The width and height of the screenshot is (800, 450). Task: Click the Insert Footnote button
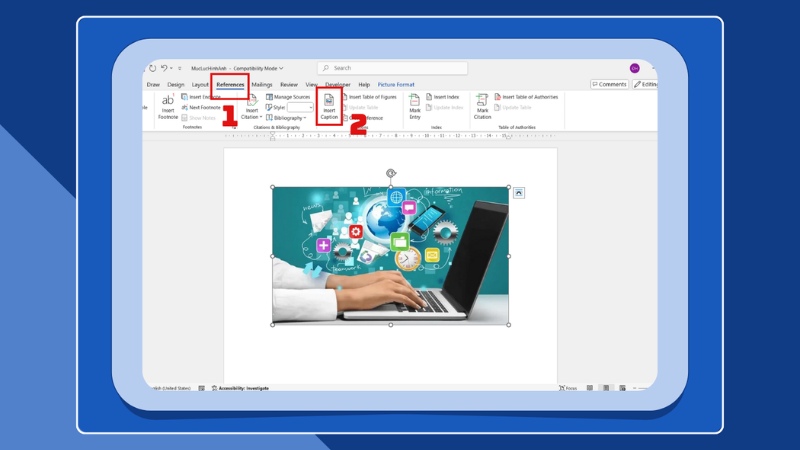(x=168, y=108)
